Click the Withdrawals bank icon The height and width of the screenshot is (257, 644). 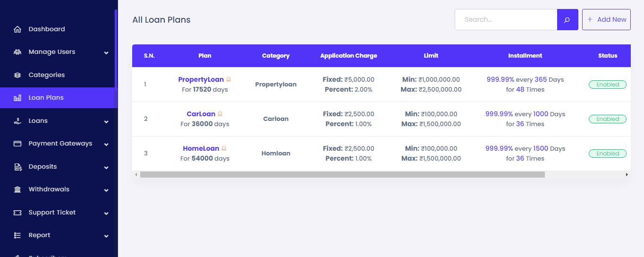pyautogui.click(x=17, y=189)
